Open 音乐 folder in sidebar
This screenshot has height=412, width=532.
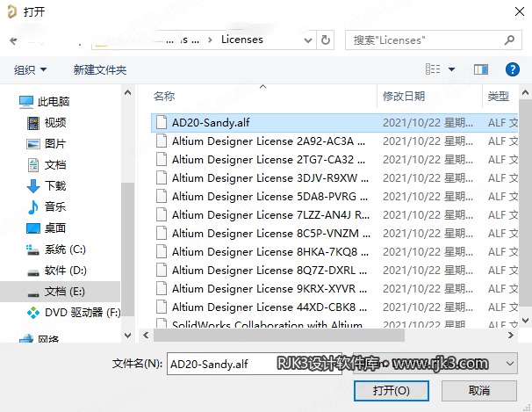coord(55,206)
